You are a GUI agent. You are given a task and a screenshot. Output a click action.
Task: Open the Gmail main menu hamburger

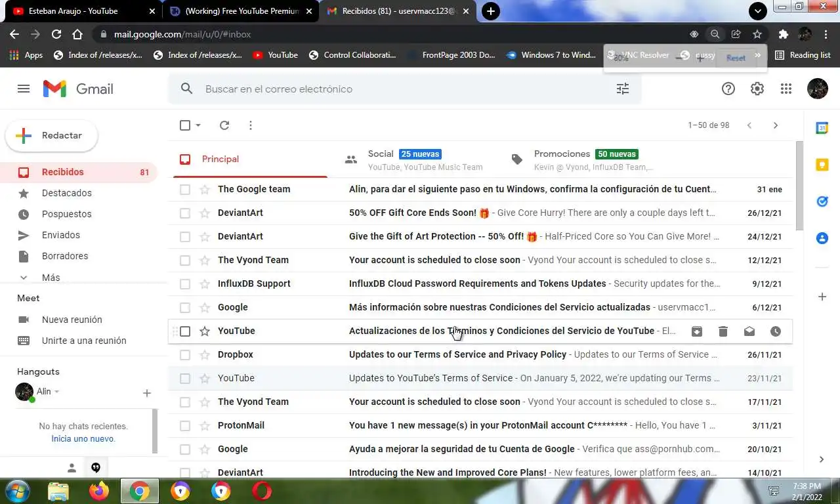pos(24,89)
